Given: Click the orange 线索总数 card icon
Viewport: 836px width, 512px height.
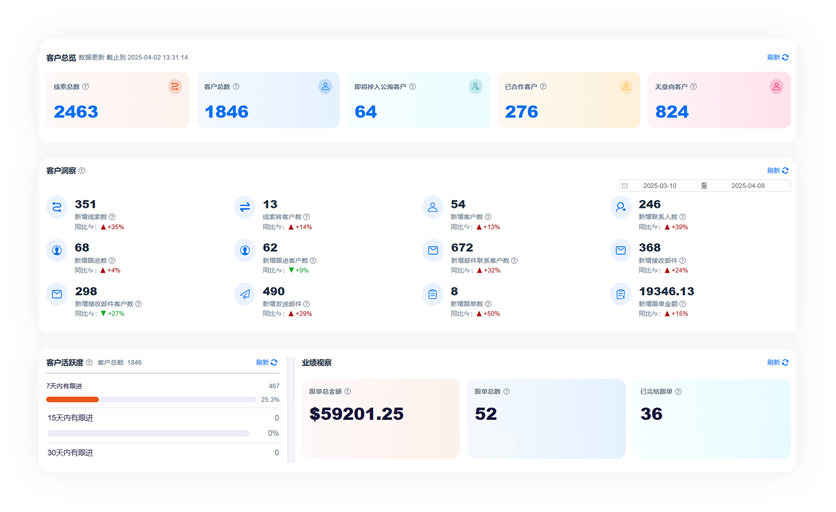Looking at the screenshot, I should click(x=175, y=87).
